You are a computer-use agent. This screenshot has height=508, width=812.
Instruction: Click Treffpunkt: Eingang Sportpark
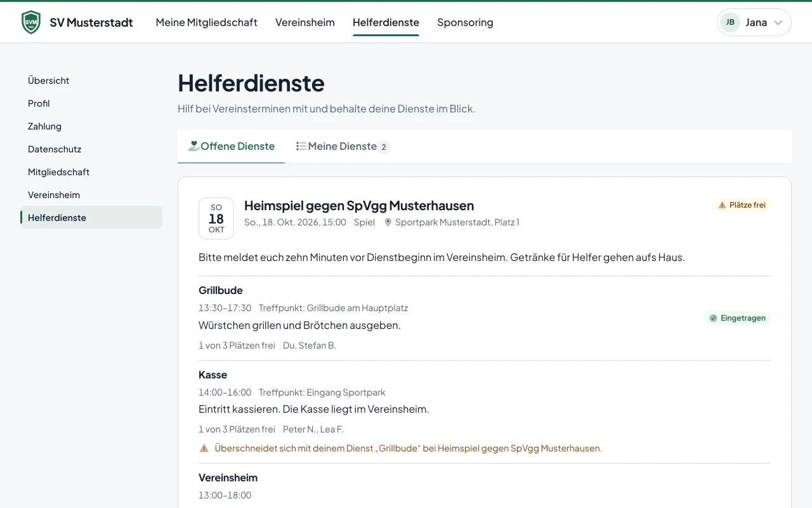pyautogui.click(x=322, y=392)
